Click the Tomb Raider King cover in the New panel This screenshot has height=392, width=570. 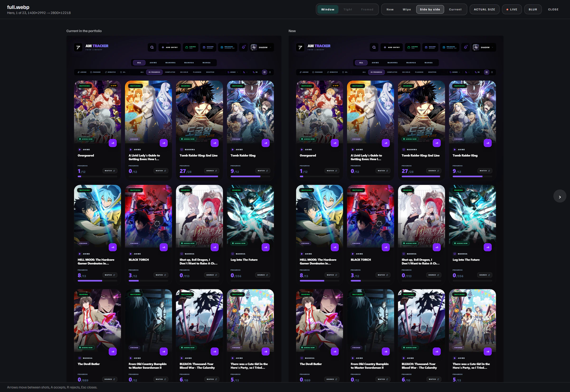(x=472, y=112)
